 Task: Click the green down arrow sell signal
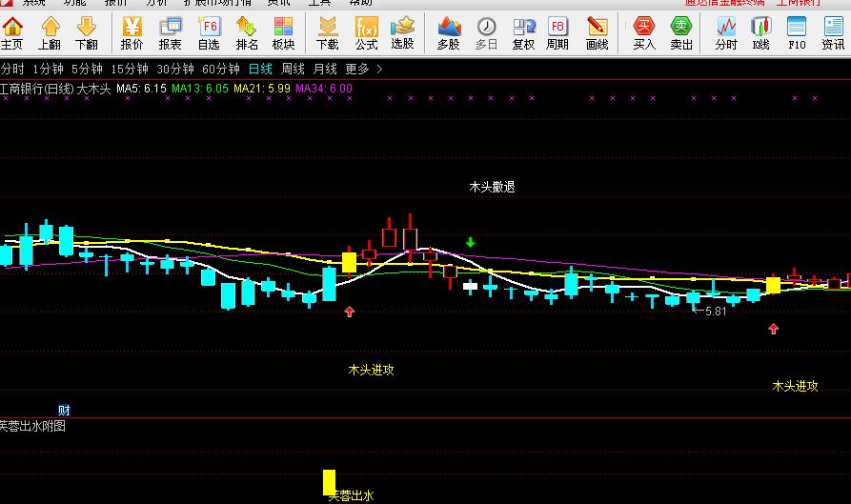tap(471, 242)
